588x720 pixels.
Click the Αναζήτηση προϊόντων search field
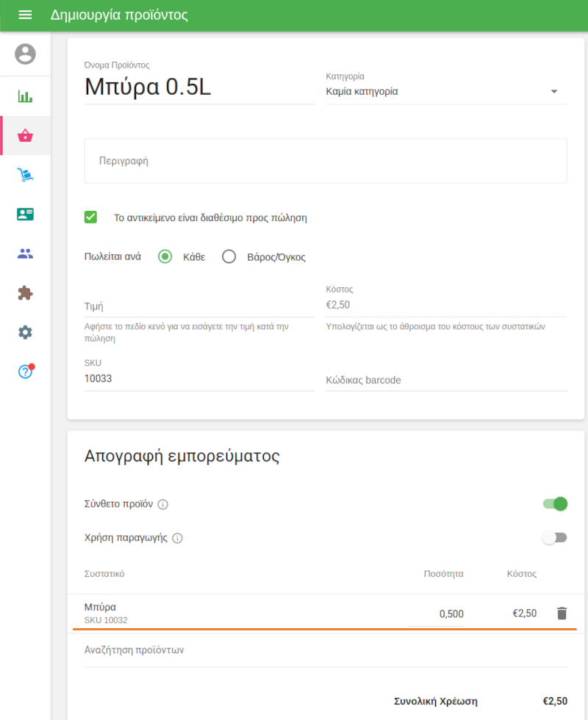pyautogui.click(x=326, y=650)
